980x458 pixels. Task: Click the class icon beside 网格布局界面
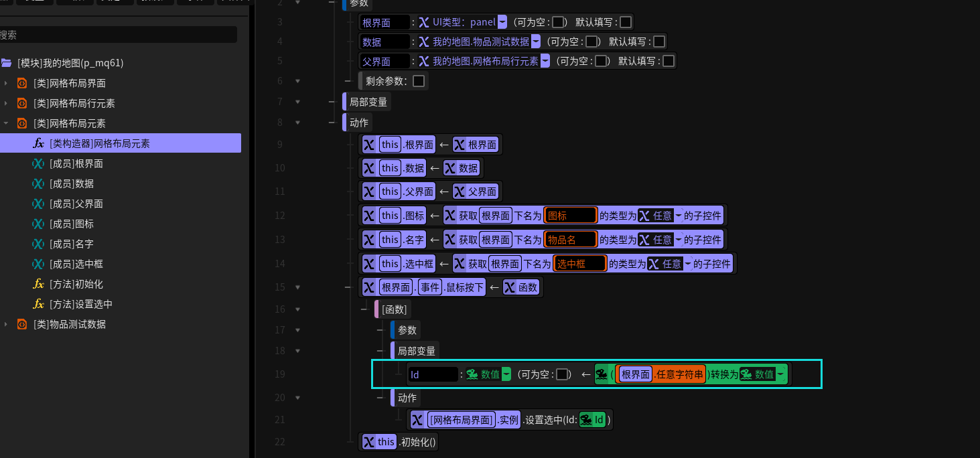(x=21, y=83)
